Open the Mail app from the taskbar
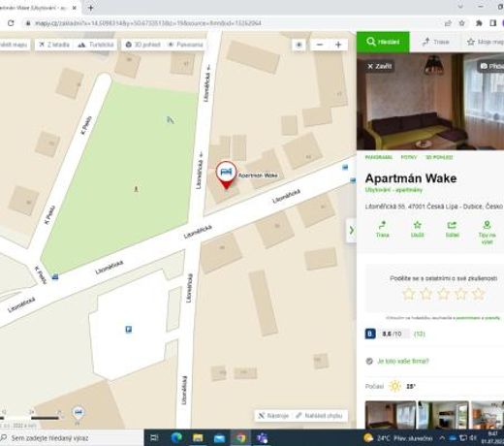 (x=219, y=438)
